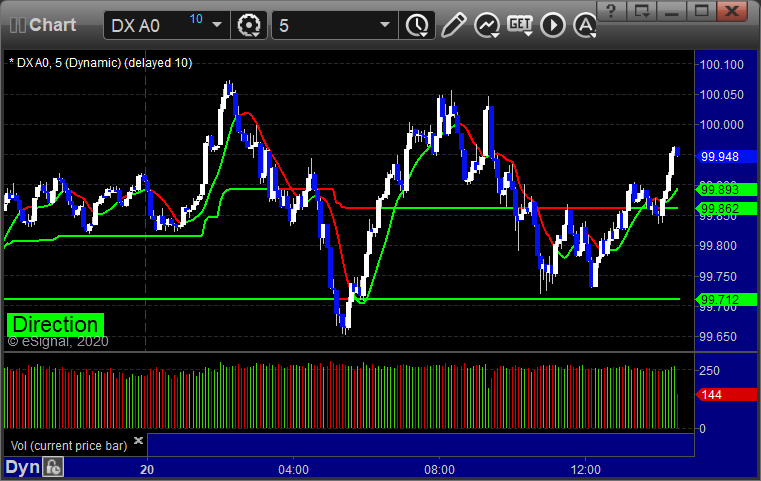Close the Vol study pane
761x481 pixels.
click(138, 441)
